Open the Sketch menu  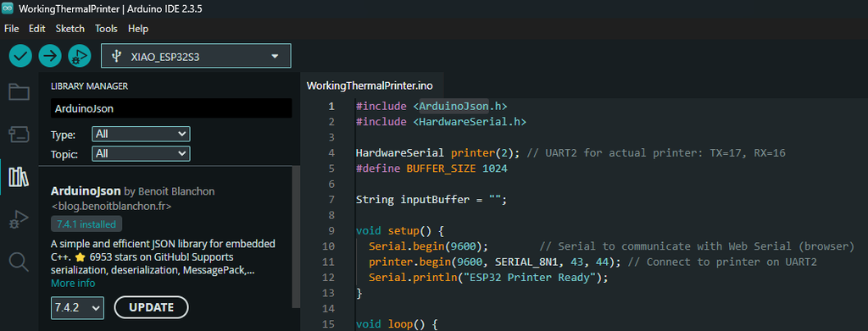(x=70, y=28)
